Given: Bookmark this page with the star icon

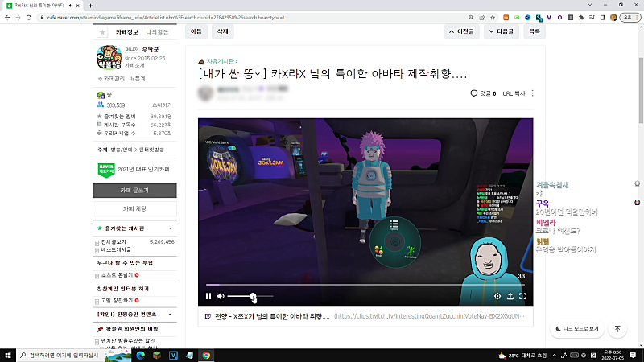Looking at the screenshot, I should coord(493,17).
